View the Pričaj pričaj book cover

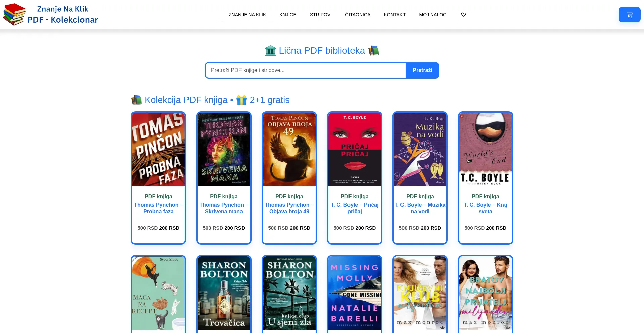355,150
